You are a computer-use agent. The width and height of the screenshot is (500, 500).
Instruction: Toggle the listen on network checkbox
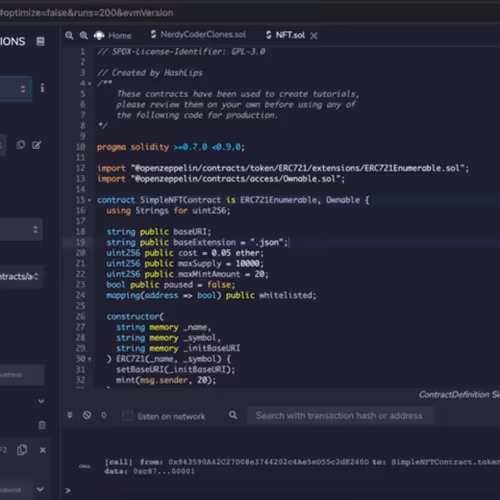click(x=127, y=415)
